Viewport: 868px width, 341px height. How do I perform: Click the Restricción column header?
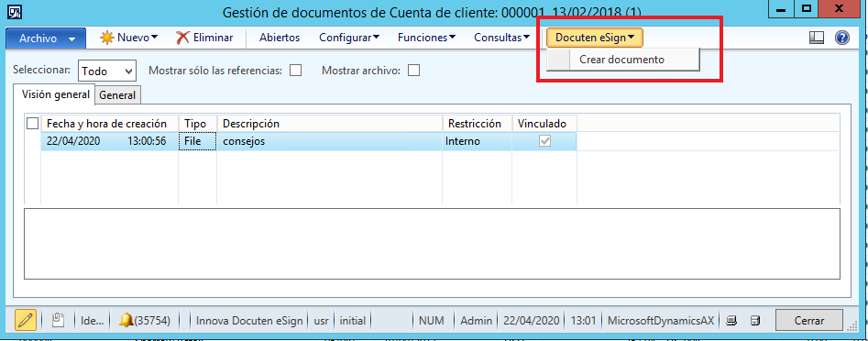click(478, 124)
